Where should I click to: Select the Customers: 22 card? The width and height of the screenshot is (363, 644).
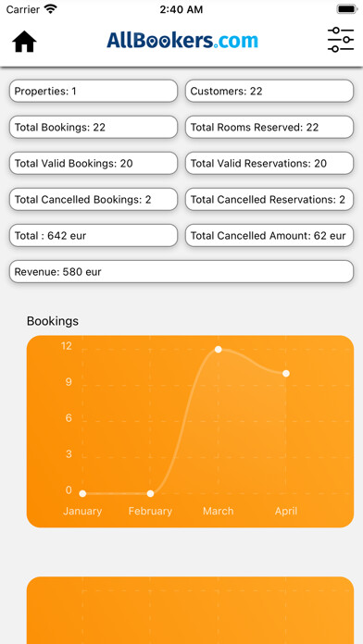coord(269,91)
